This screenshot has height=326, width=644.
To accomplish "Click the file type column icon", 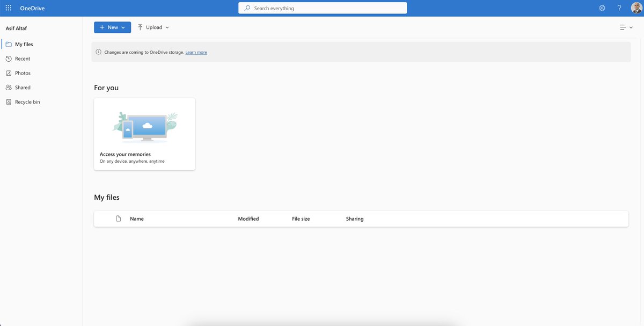I will click(119, 219).
